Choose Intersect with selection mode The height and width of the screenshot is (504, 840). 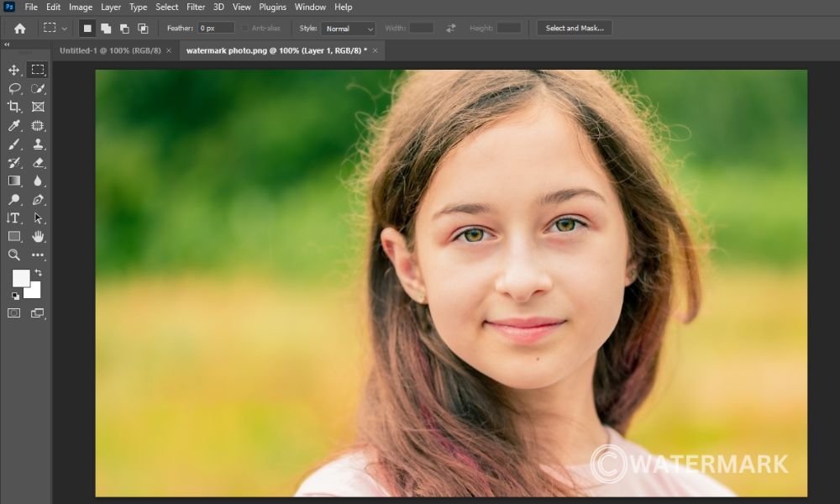click(143, 29)
